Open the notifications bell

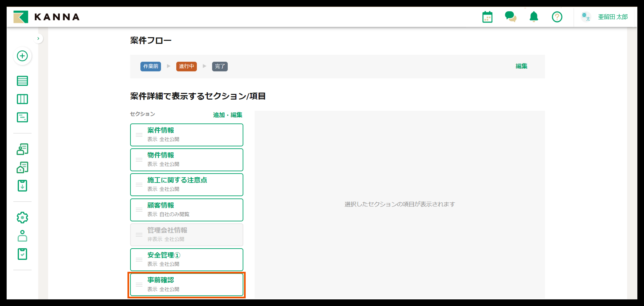[534, 17]
